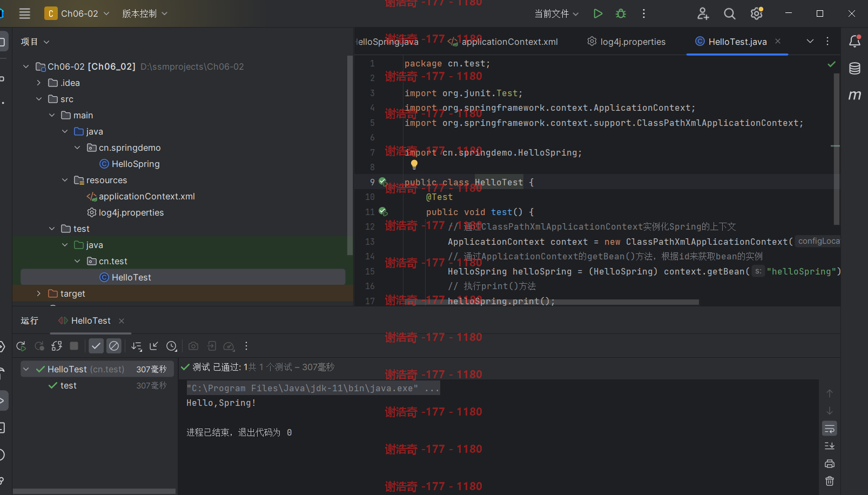Image resolution: width=868 pixels, height=495 pixels.
Task: Switch to HelloSpring.java tab
Action: tap(387, 42)
